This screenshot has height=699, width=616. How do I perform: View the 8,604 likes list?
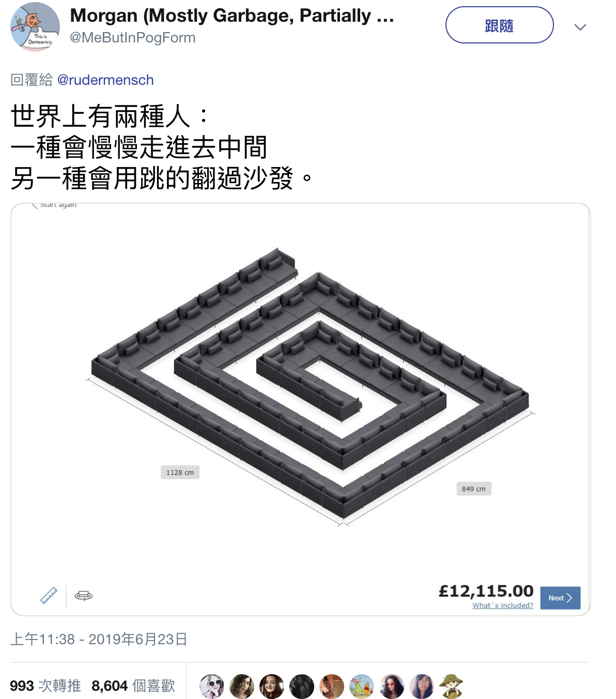pyautogui.click(x=133, y=686)
